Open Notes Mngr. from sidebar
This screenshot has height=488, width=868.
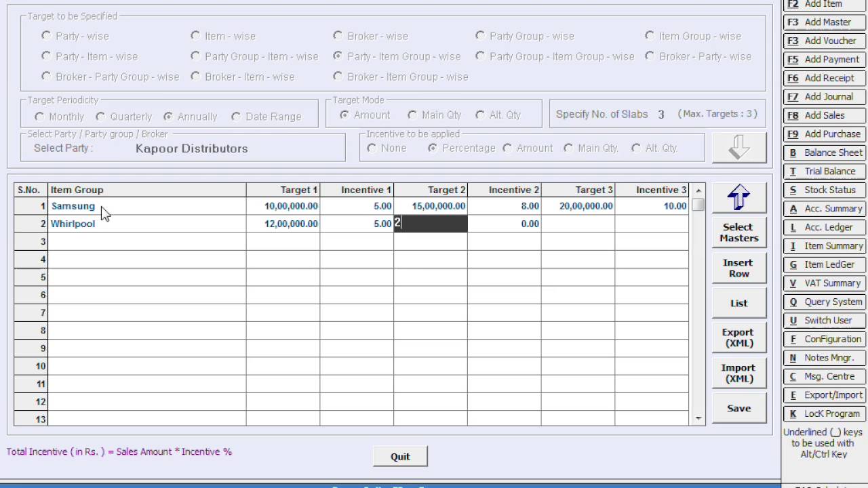[824, 358]
